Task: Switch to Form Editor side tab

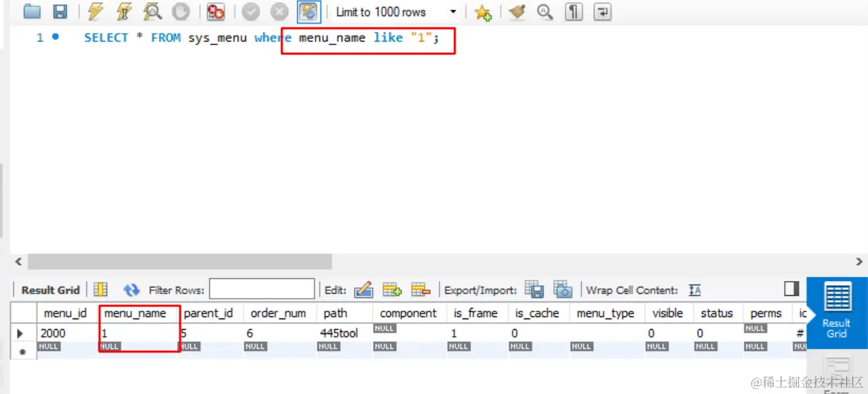Action: [837, 373]
